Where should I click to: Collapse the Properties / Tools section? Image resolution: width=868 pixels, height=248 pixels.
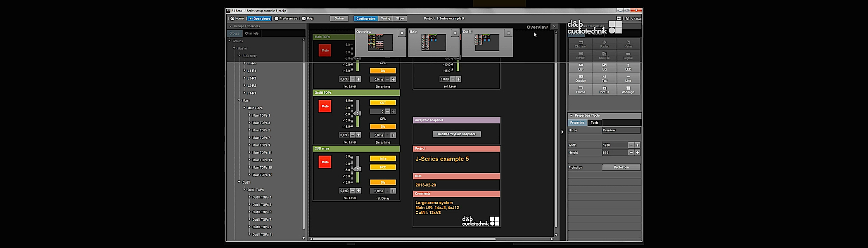click(571, 116)
